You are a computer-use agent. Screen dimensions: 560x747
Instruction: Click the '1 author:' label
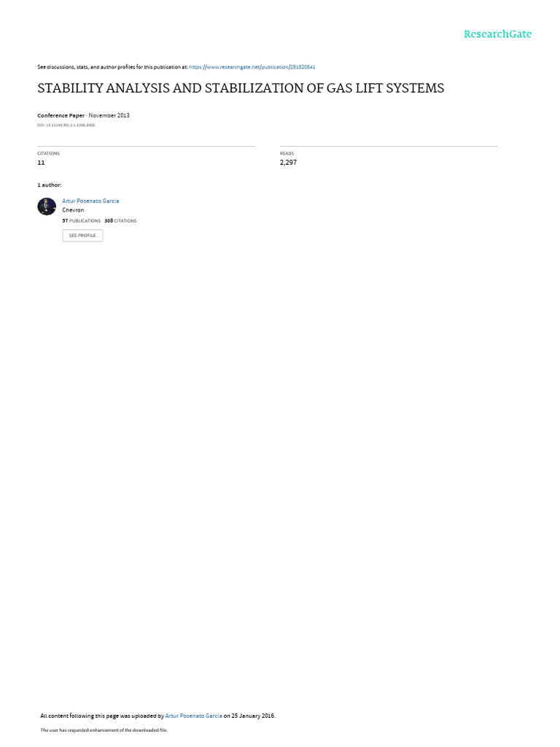coord(50,185)
